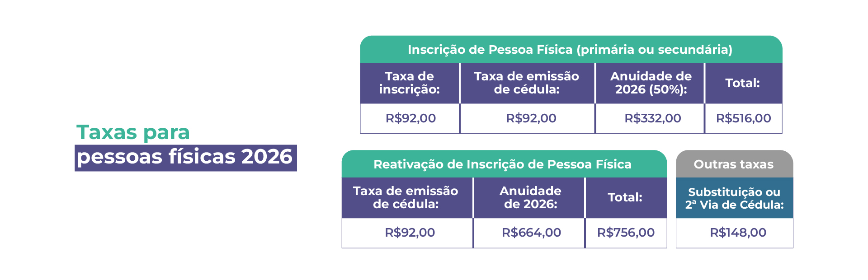Click the R$148,00 value
The width and height of the screenshot is (868, 280).
(738, 233)
